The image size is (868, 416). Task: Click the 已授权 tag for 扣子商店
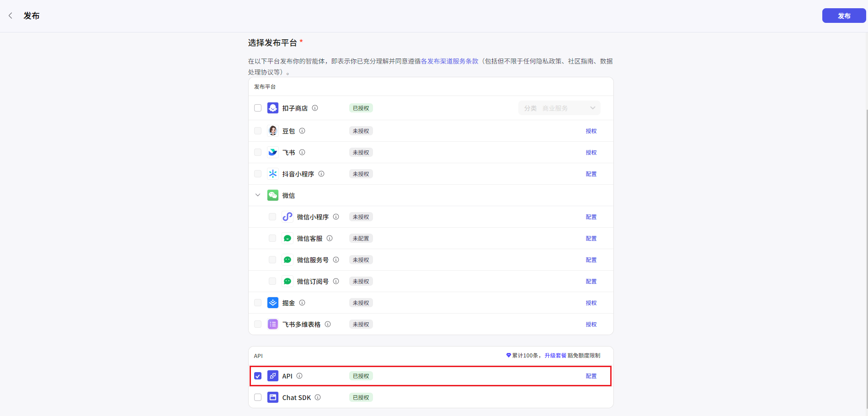pyautogui.click(x=361, y=108)
